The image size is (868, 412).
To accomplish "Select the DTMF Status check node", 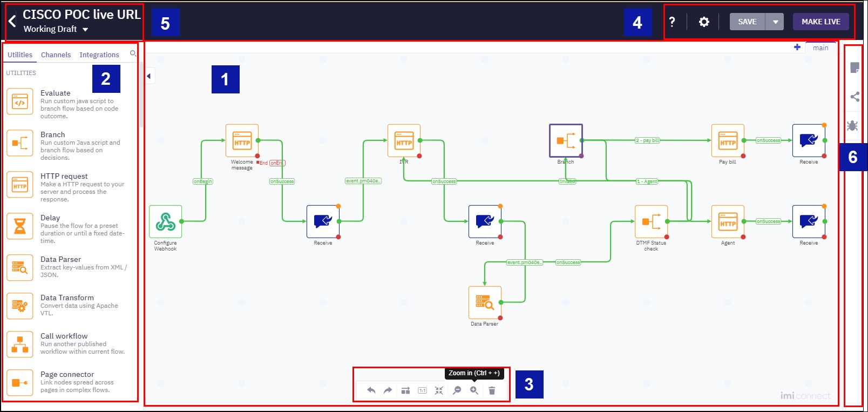I will click(x=651, y=221).
